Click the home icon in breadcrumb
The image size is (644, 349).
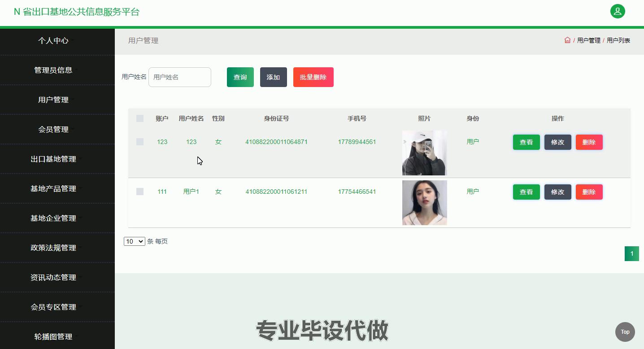[567, 40]
